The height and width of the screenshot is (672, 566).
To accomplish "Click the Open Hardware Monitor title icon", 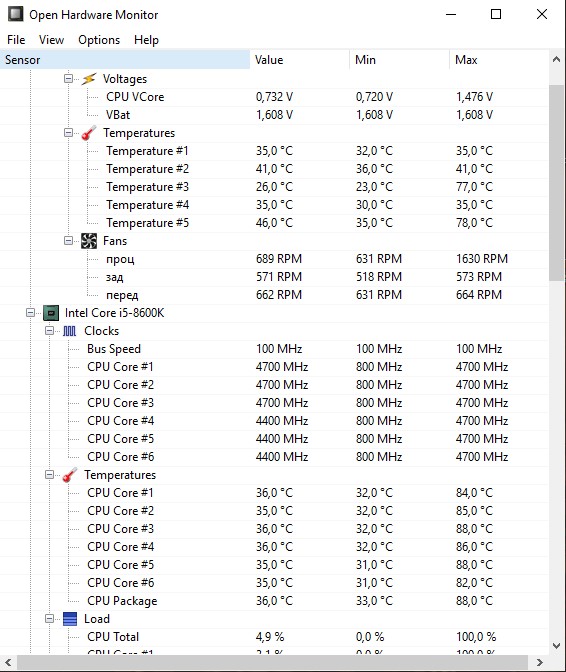I will 15,14.
